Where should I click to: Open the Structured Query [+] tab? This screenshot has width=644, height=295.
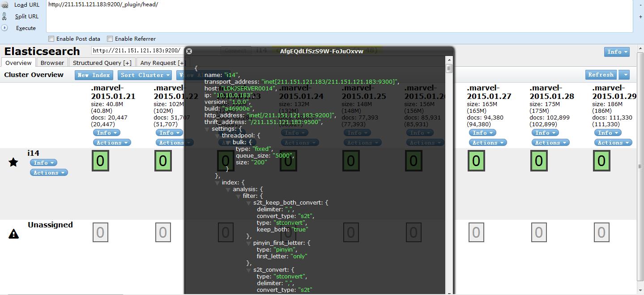[x=102, y=63]
